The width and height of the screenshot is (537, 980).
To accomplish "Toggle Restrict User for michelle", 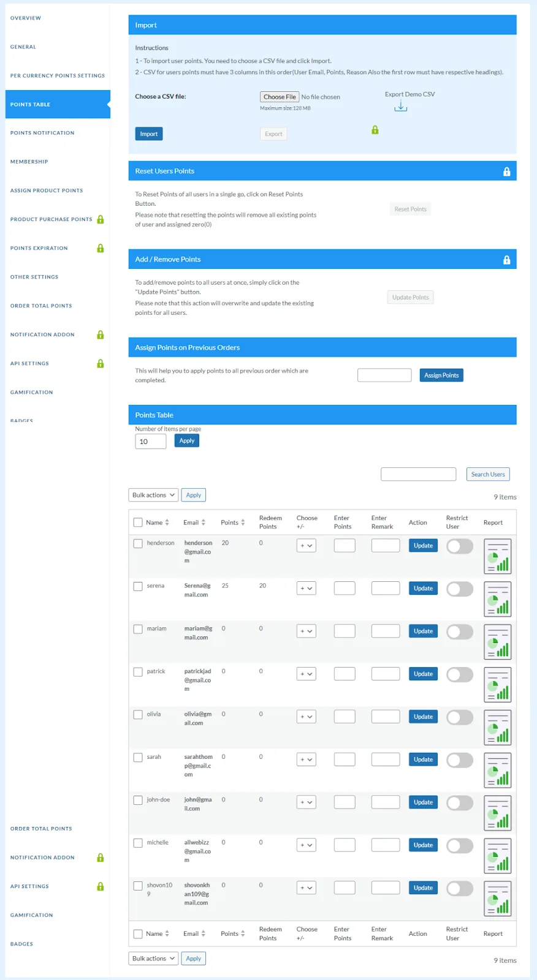I will [x=460, y=845].
